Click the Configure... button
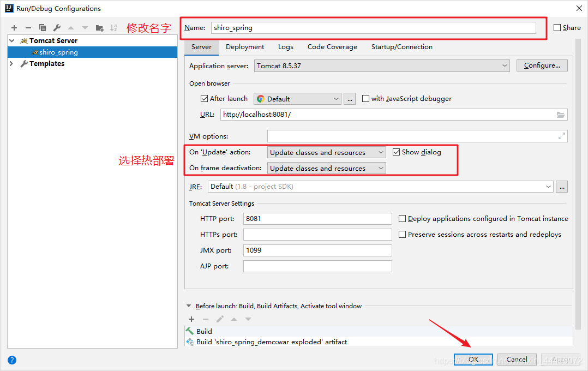The height and width of the screenshot is (371, 588). pyautogui.click(x=542, y=65)
